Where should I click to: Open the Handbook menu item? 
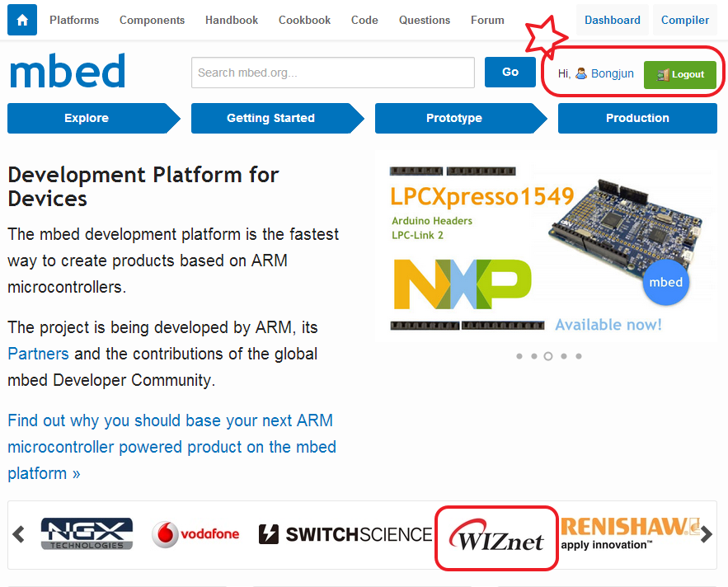point(231,20)
